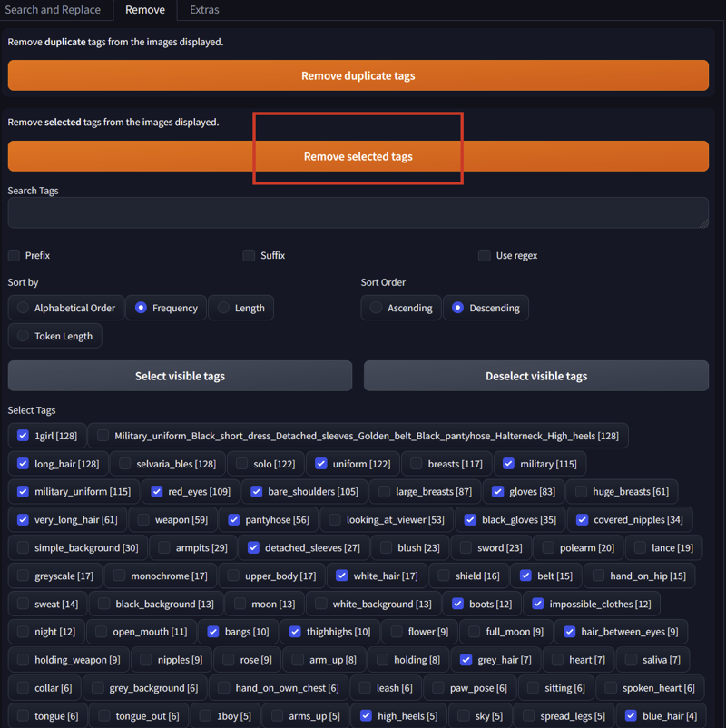
Task: Check the holding_weapon [9] tag
Action: tap(23, 660)
